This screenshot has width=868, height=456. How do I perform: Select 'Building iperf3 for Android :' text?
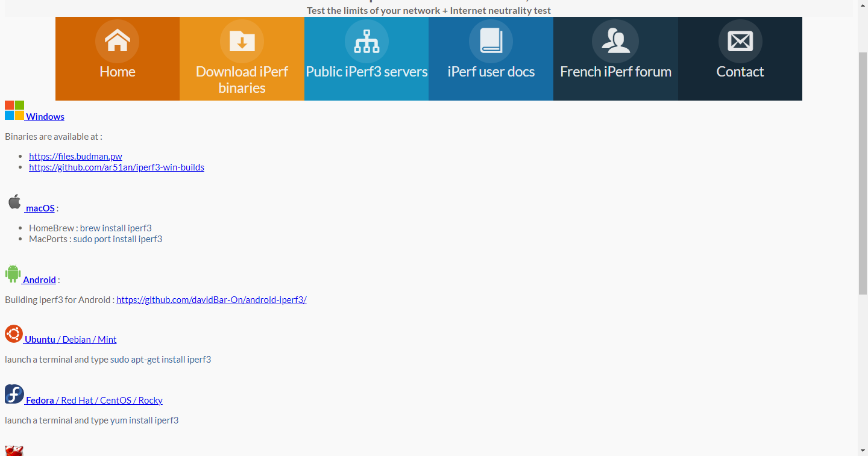[x=60, y=300]
